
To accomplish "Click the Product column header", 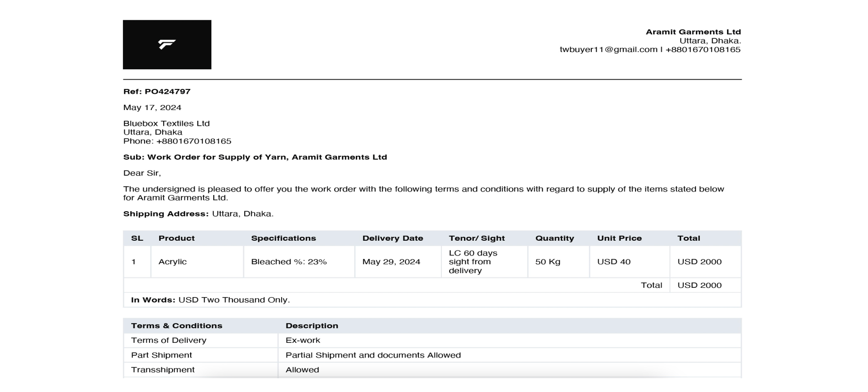I will click(x=176, y=238).
